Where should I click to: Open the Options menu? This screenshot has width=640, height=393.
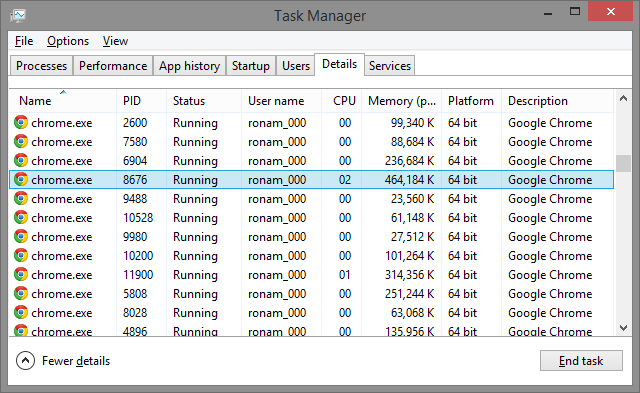[x=68, y=41]
